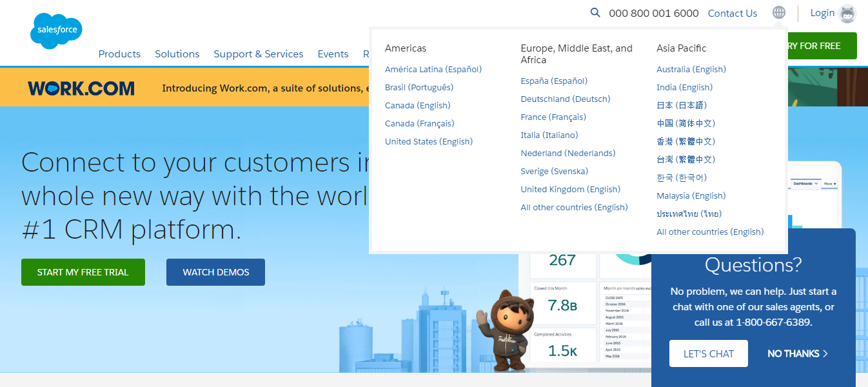The width and height of the screenshot is (868, 387).
Task: Click the Astro avatar next to Login
Action: pyautogui.click(x=847, y=14)
